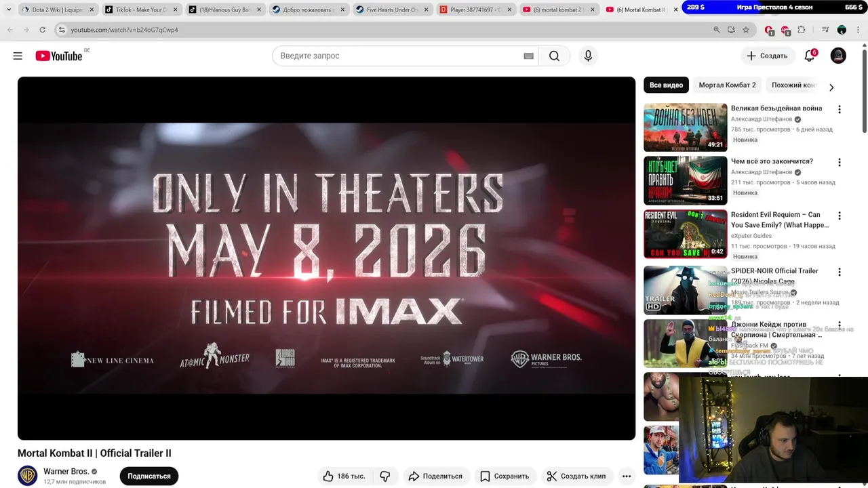Click the Александр Штефанов channel under Великая безыдейная война
868x488 pixels.
(x=762, y=119)
